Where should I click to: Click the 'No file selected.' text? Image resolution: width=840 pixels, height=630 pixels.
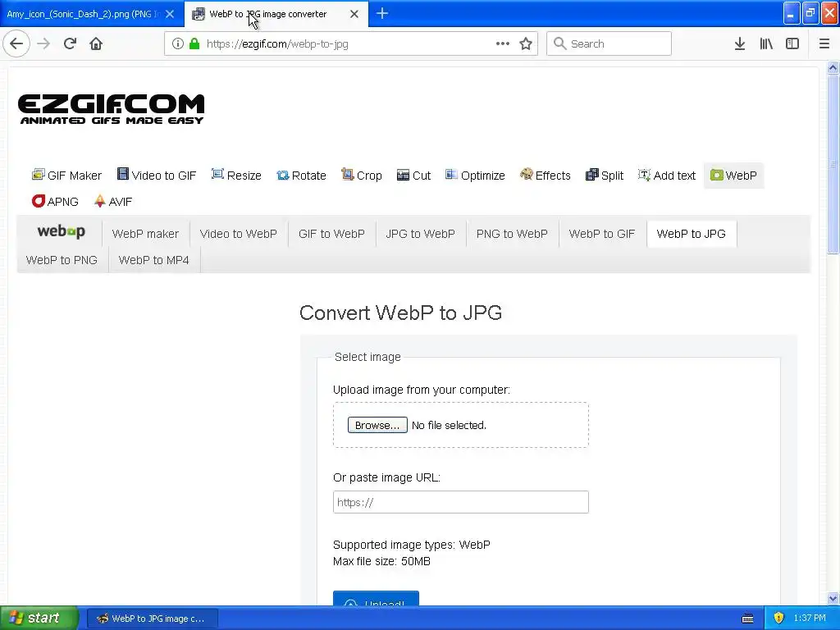[x=449, y=425]
